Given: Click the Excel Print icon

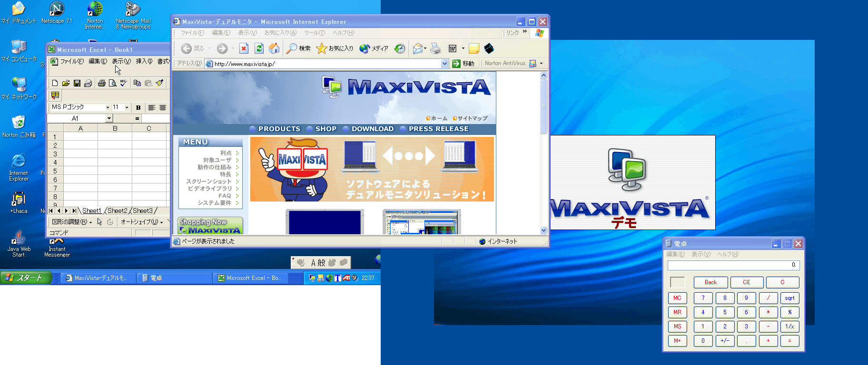Looking at the screenshot, I should [x=101, y=83].
